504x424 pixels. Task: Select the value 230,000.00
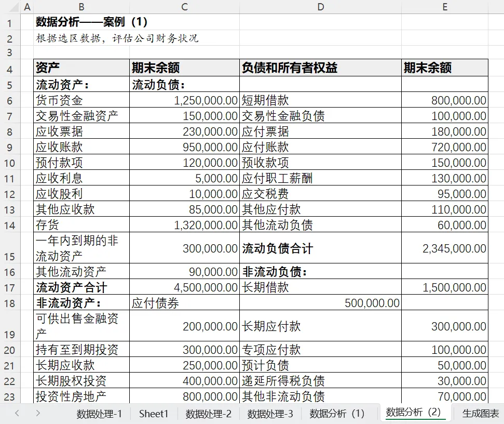coord(184,131)
